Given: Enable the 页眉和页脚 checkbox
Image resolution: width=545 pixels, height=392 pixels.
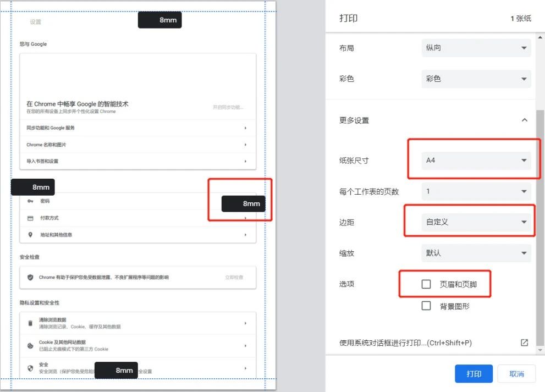Looking at the screenshot, I should click(426, 284).
